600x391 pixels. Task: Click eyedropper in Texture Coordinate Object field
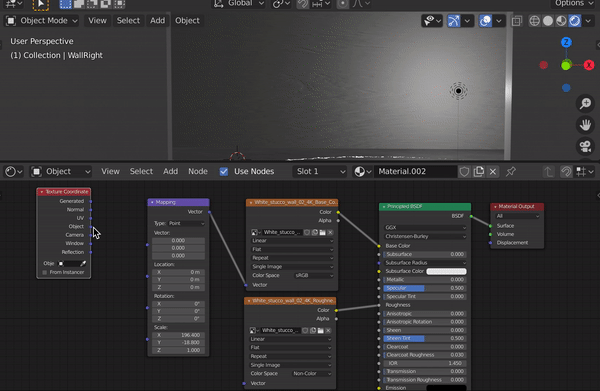point(83,263)
